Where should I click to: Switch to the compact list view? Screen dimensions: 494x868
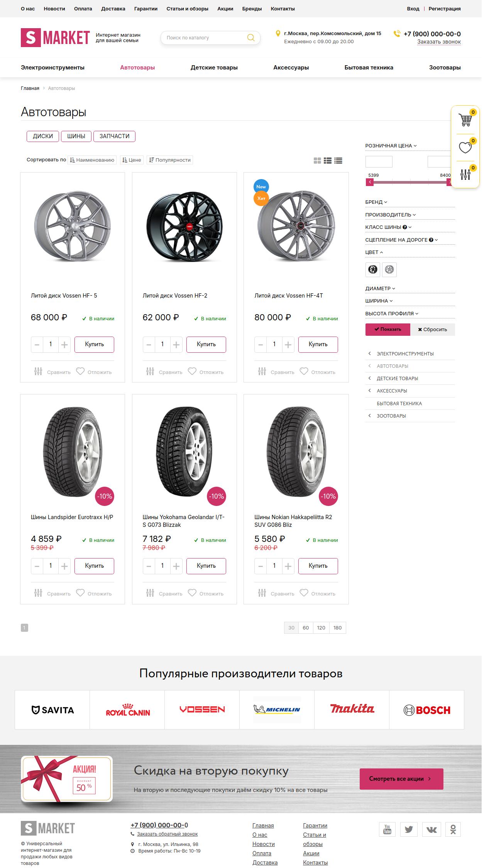[338, 161]
